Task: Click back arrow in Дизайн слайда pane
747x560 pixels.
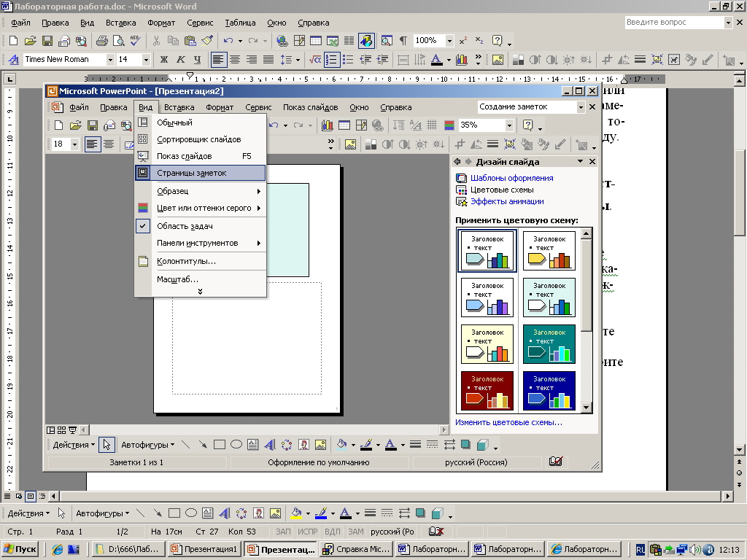Action: point(457,161)
